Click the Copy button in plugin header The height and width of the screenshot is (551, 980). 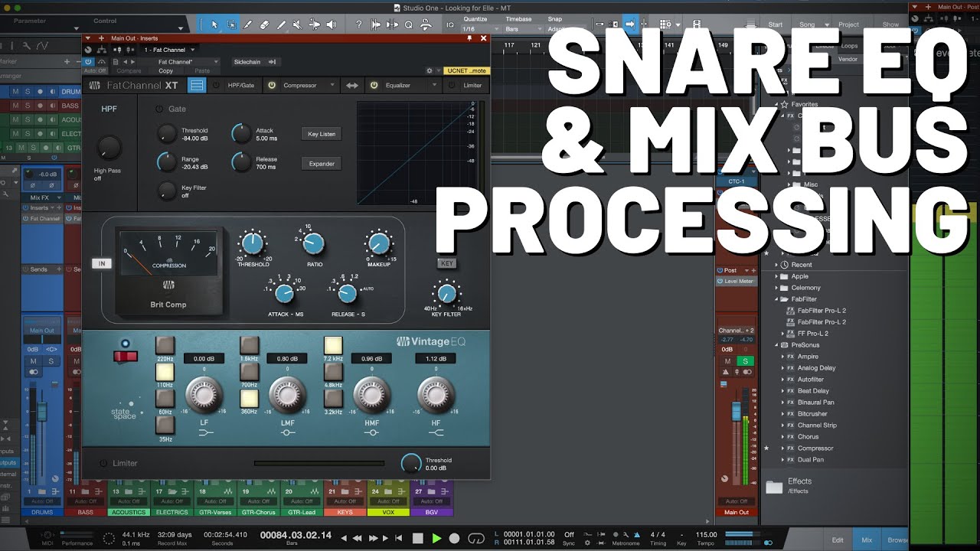tap(165, 71)
